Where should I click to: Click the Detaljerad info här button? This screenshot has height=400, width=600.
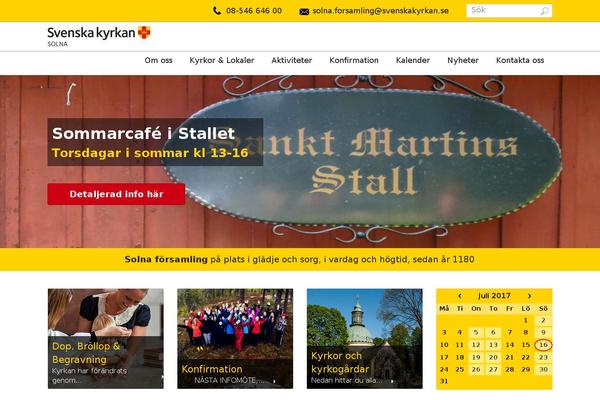pos(116,194)
